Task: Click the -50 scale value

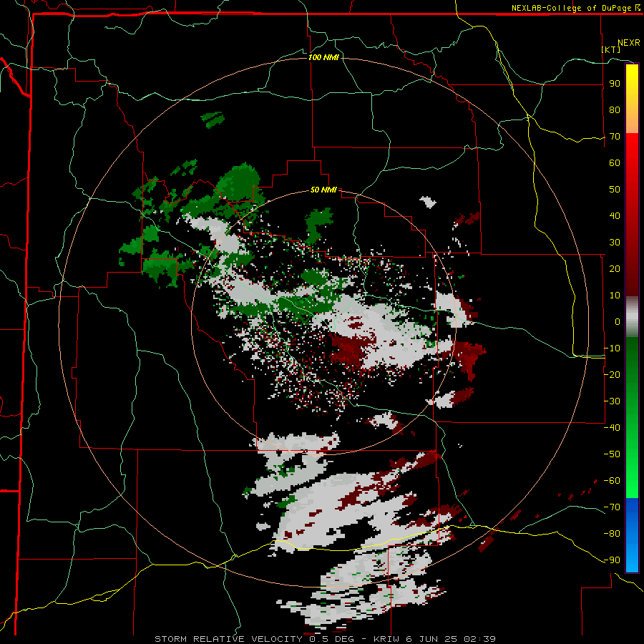Action: [x=612, y=454]
